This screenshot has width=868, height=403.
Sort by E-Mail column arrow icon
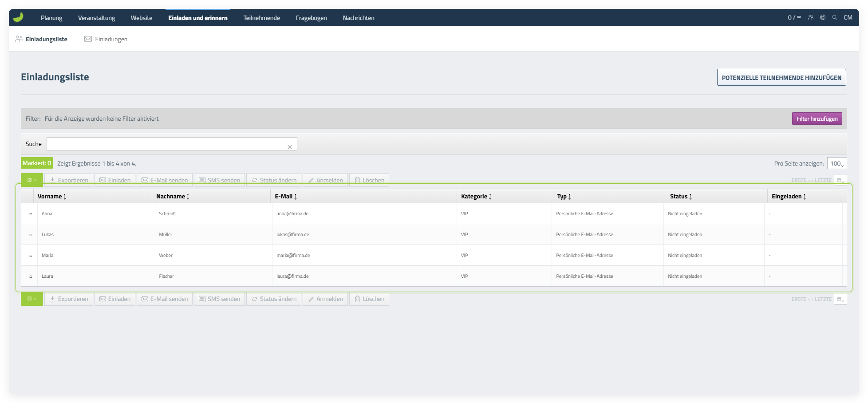point(295,197)
